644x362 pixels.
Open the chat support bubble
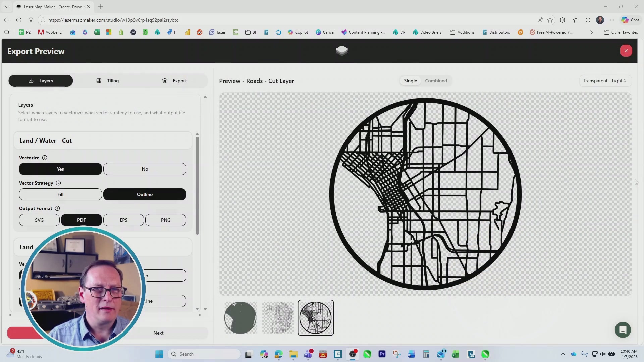[623, 330]
